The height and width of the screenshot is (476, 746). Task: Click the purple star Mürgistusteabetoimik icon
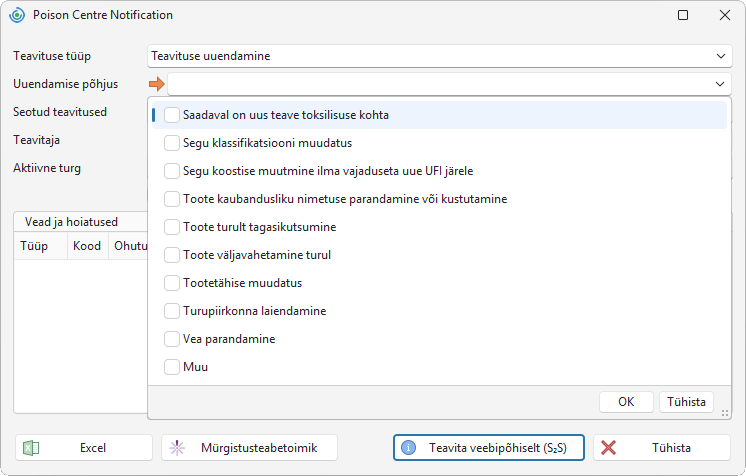[177, 448]
